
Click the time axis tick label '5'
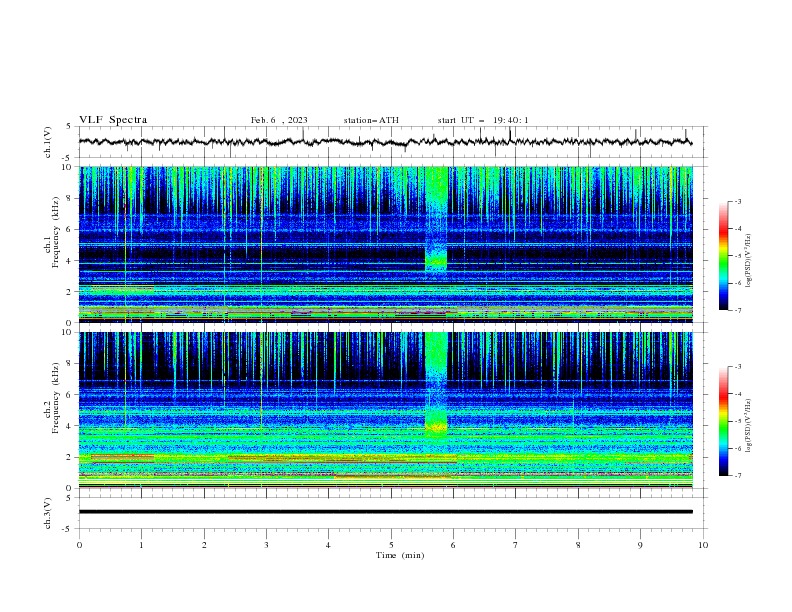(391, 545)
